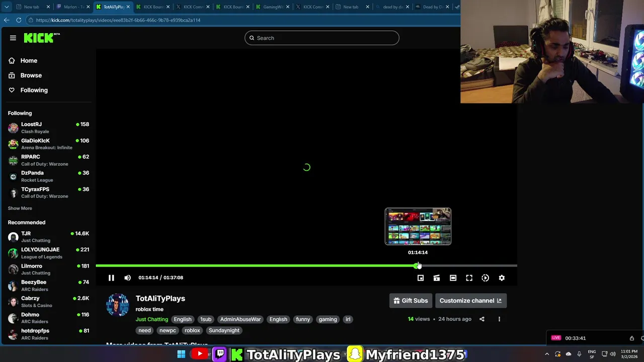The image size is (644, 362).
Task: Click the funny tag
Action: (x=303, y=319)
